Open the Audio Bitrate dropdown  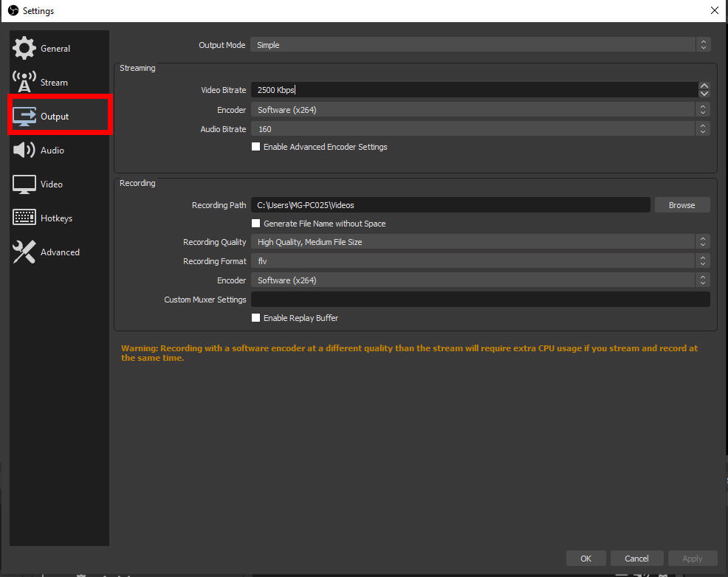(480, 129)
